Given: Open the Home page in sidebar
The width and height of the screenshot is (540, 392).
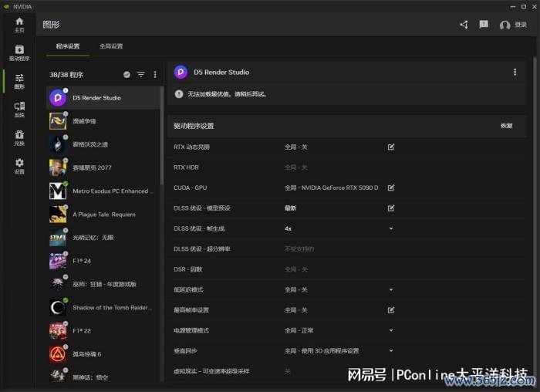Looking at the screenshot, I should [19, 25].
